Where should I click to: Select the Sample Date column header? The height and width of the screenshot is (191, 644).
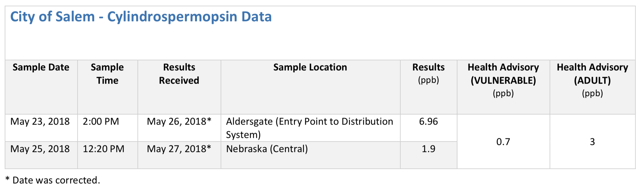pos(41,68)
